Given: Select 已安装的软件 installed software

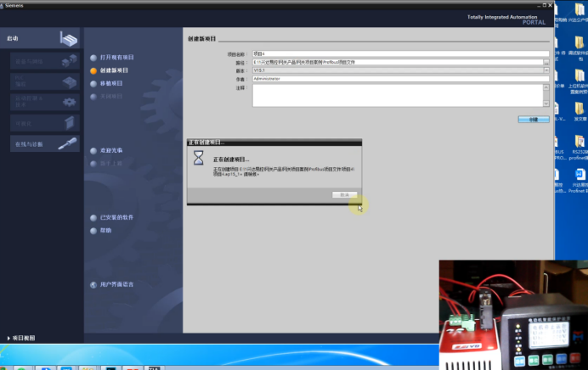Looking at the screenshot, I should tap(112, 217).
